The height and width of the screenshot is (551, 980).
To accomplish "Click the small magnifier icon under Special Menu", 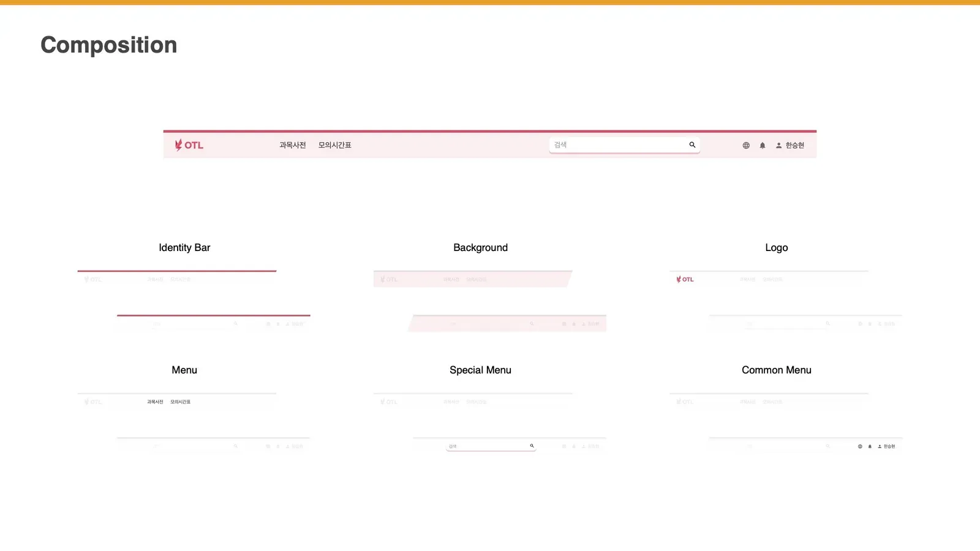I will point(532,446).
